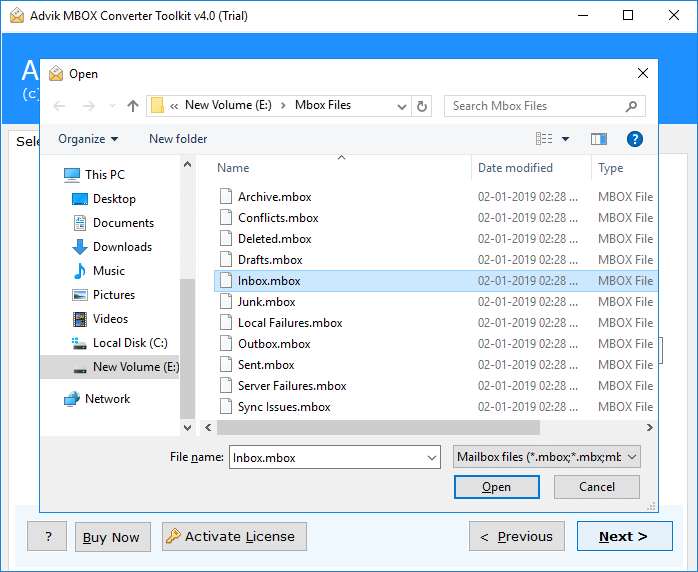The height and width of the screenshot is (572, 698).
Task: Sort files by Type column
Action: coord(610,168)
